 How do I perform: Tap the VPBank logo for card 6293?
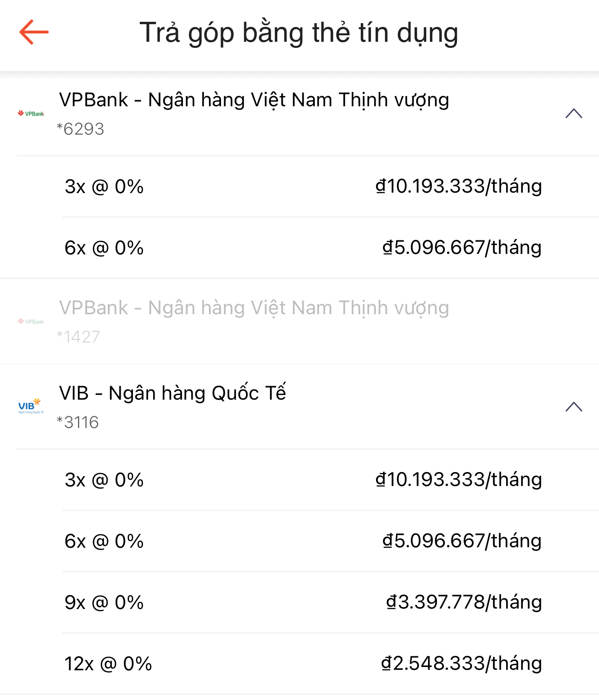[31, 113]
